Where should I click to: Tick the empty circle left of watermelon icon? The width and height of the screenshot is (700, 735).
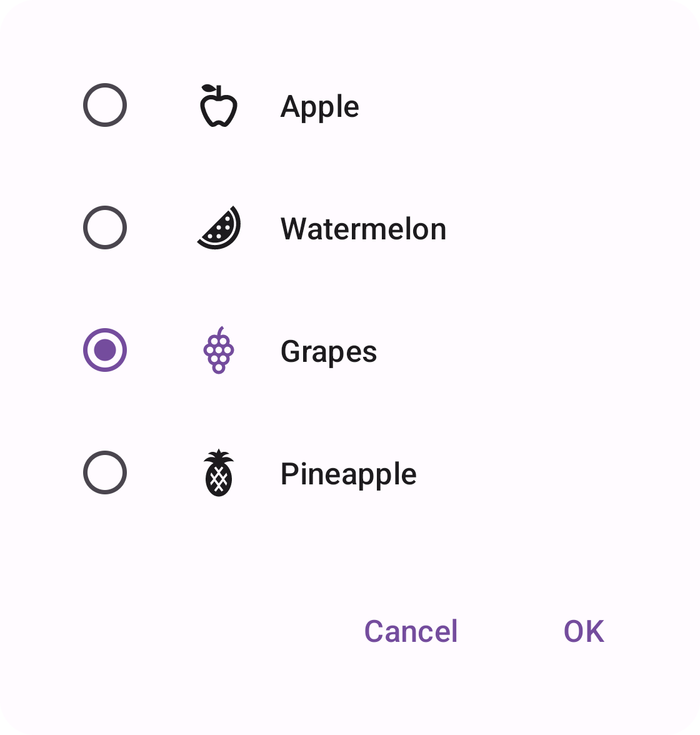(105, 227)
